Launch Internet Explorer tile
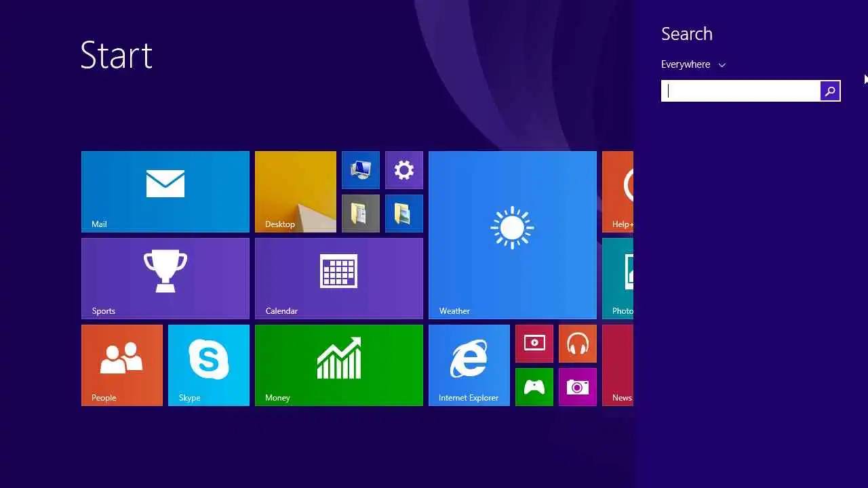This screenshot has width=868, height=488. 469,365
